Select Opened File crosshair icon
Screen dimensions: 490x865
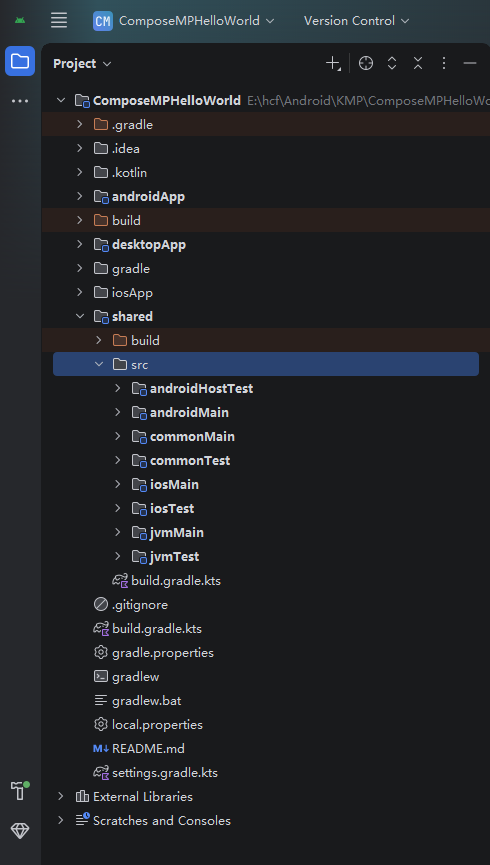click(x=365, y=63)
